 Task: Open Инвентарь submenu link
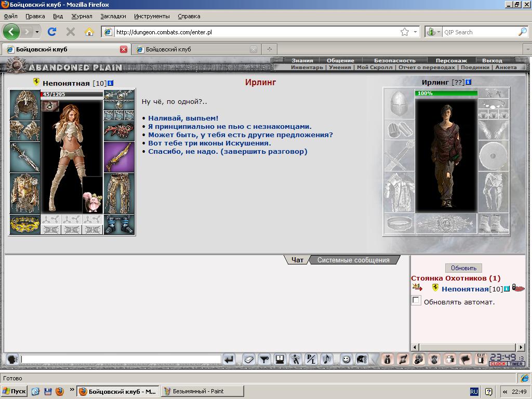(x=307, y=67)
